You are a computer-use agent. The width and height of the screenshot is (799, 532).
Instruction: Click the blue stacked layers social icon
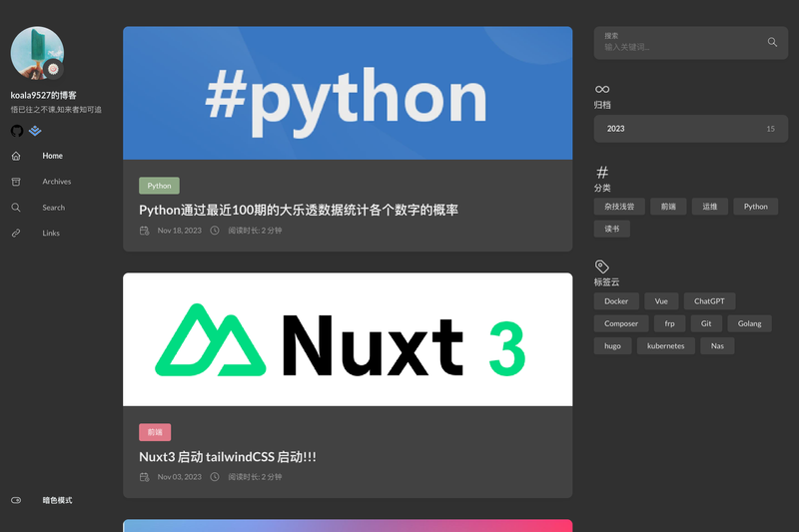tap(35, 131)
